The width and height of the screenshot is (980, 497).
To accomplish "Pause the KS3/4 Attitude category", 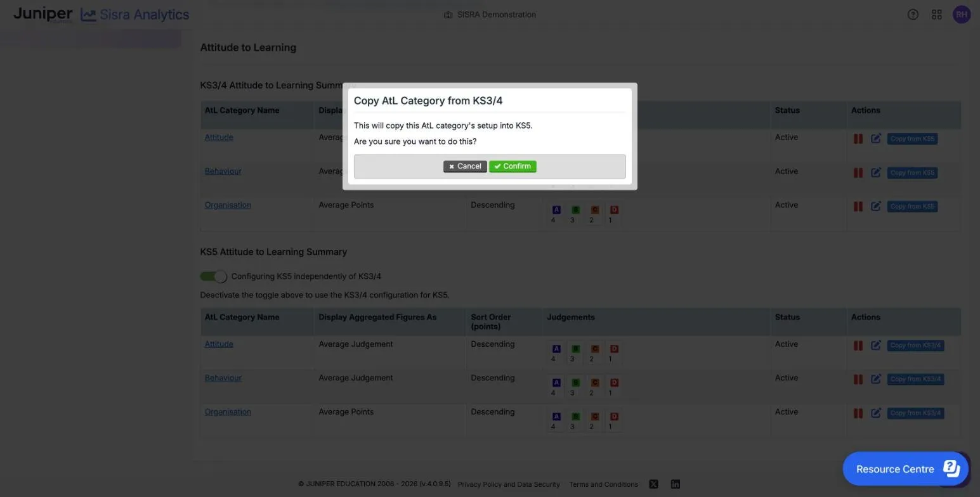I will pos(858,138).
